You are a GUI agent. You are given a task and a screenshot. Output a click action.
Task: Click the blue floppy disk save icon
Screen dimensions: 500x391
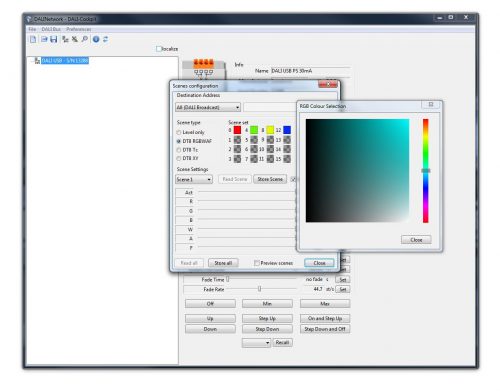(x=54, y=39)
